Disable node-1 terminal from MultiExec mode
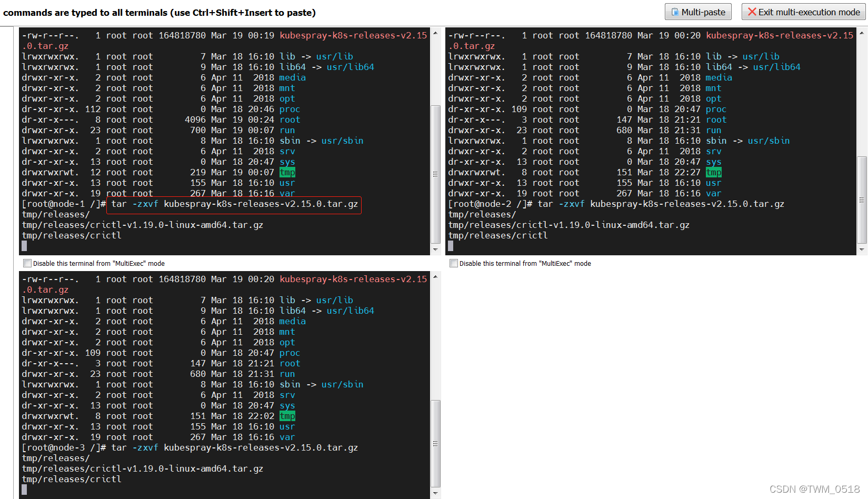This screenshot has height=499, width=868. tap(27, 263)
